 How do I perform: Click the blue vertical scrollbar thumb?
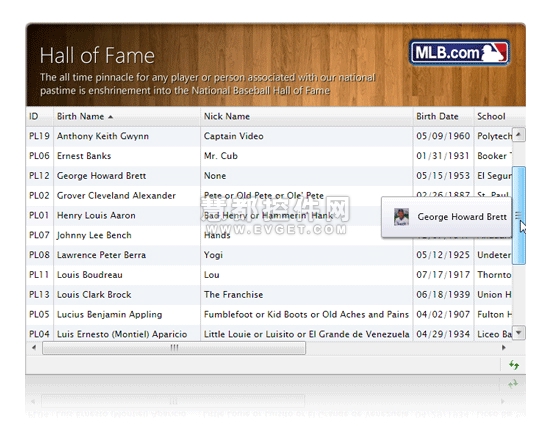pos(519,215)
